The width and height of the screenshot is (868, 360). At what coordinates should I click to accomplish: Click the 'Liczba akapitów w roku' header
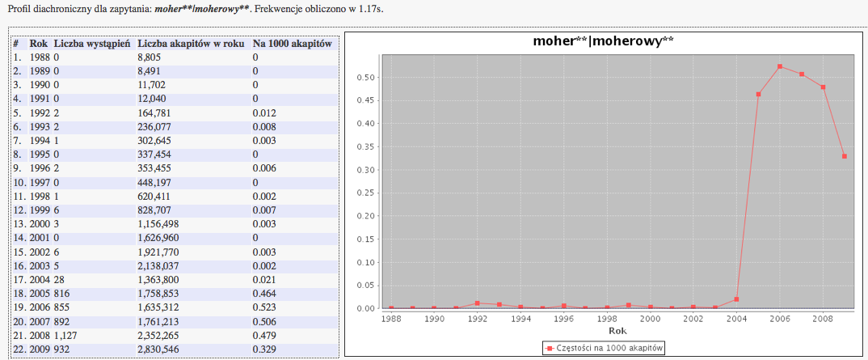tap(191, 44)
